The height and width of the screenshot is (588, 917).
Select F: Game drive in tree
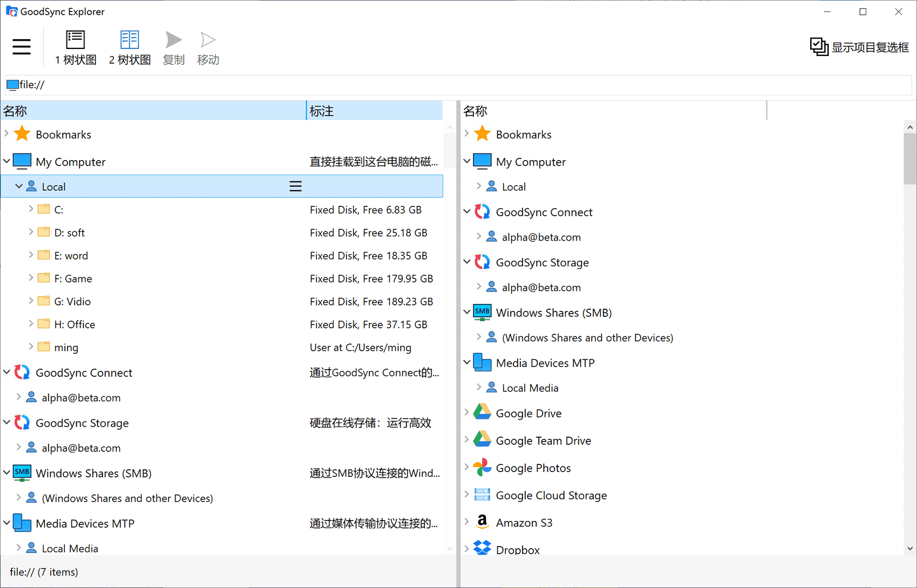tap(72, 278)
